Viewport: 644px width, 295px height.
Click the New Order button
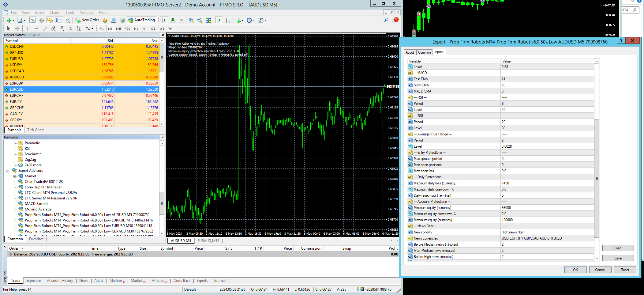click(x=88, y=20)
